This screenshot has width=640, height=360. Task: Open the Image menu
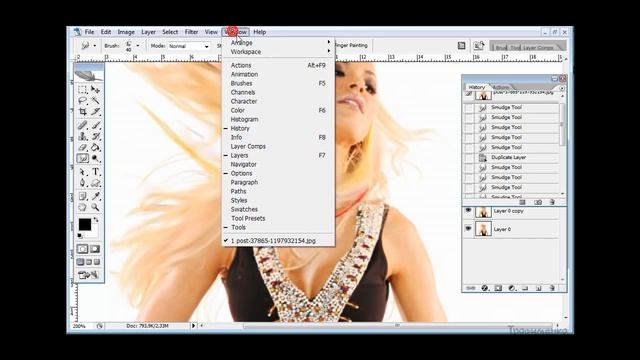(126, 32)
